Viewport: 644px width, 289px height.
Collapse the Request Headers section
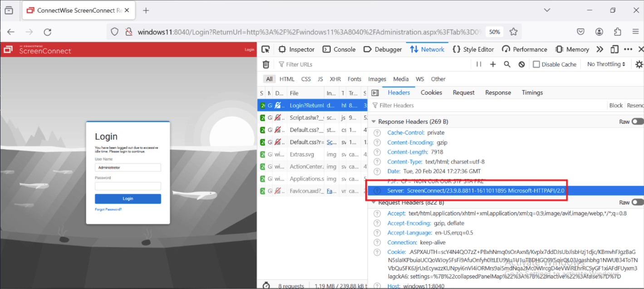point(374,202)
